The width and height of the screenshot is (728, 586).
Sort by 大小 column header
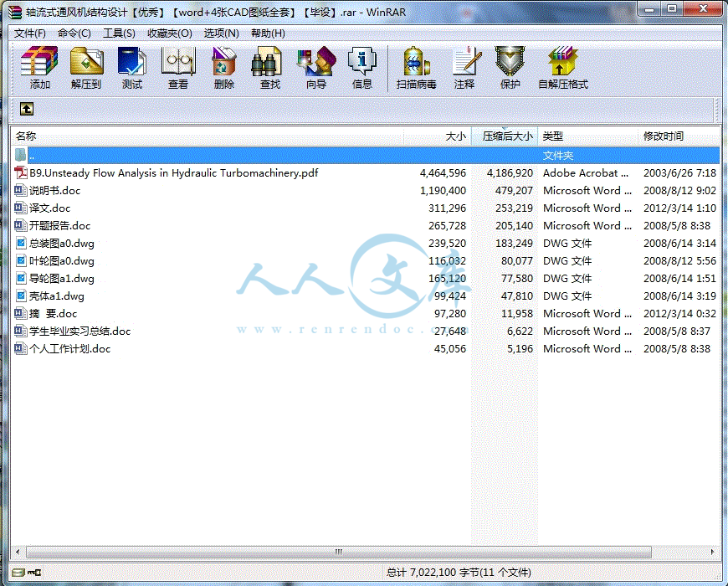(438, 136)
